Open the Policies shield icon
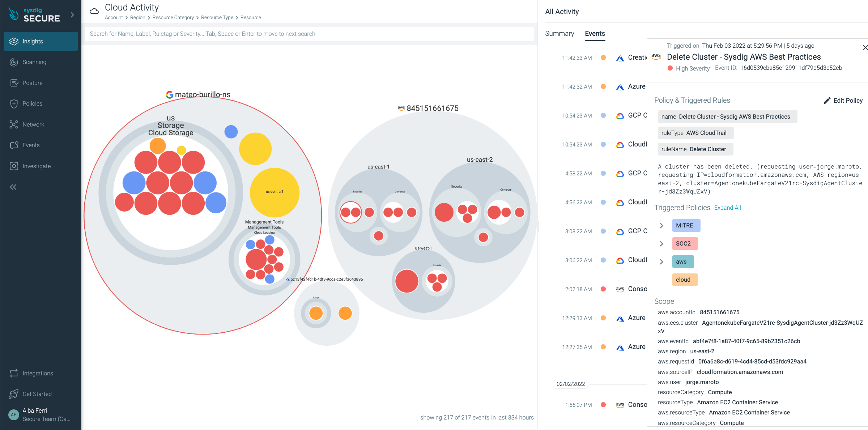 pos(14,104)
